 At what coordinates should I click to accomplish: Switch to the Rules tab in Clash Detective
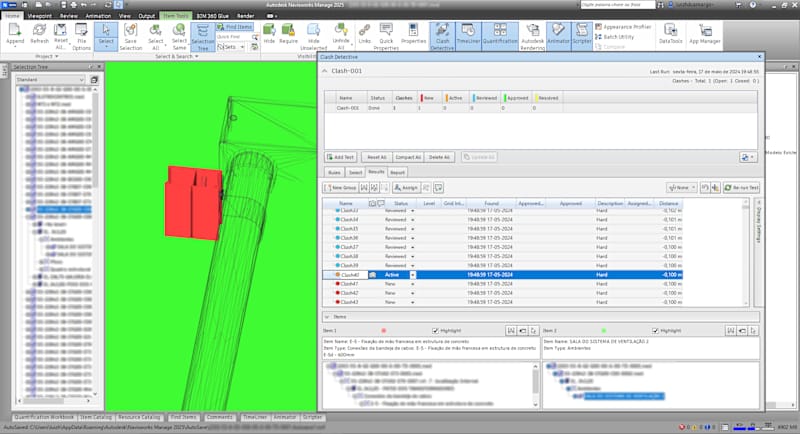pos(334,172)
